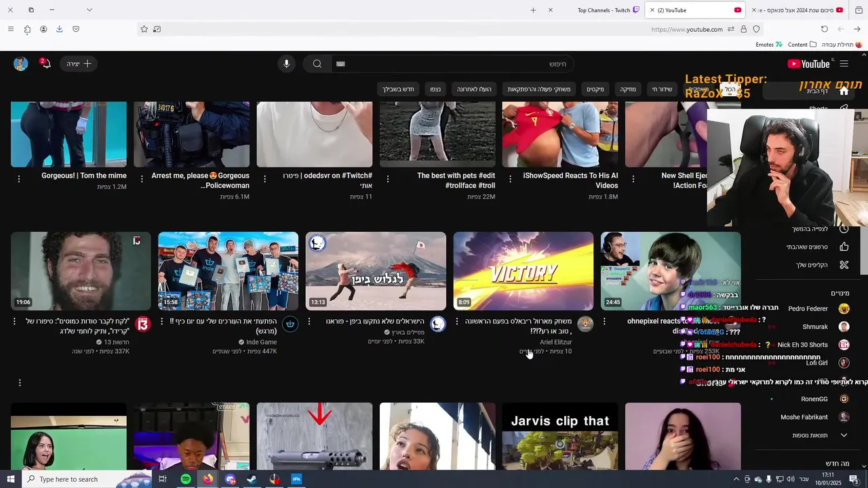Open options for 'The best with pets' short
868x488 pixels.
(x=387, y=179)
